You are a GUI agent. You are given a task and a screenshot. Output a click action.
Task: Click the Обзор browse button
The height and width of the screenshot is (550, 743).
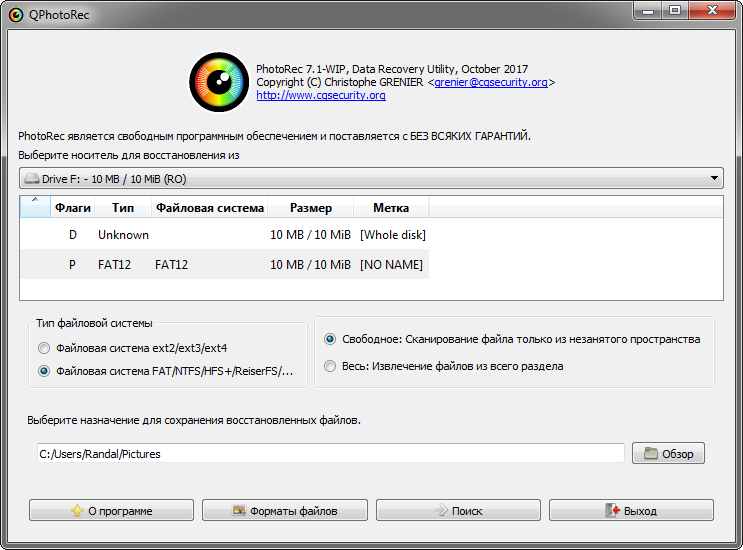pyautogui.click(x=668, y=453)
